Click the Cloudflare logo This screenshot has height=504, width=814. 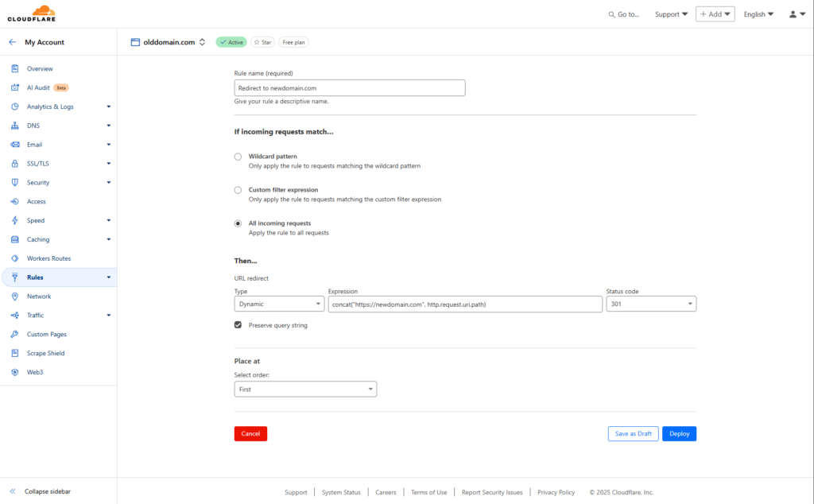31,14
